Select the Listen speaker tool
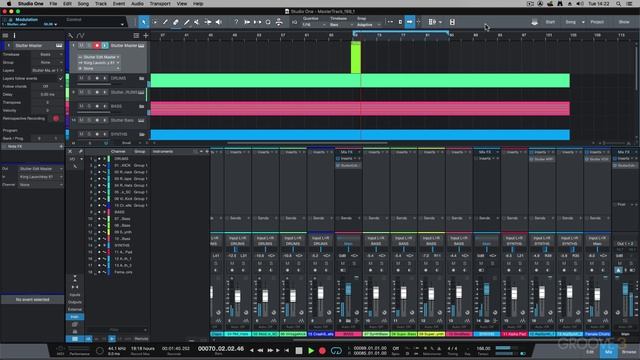This screenshot has height=360, width=640. [219, 22]
